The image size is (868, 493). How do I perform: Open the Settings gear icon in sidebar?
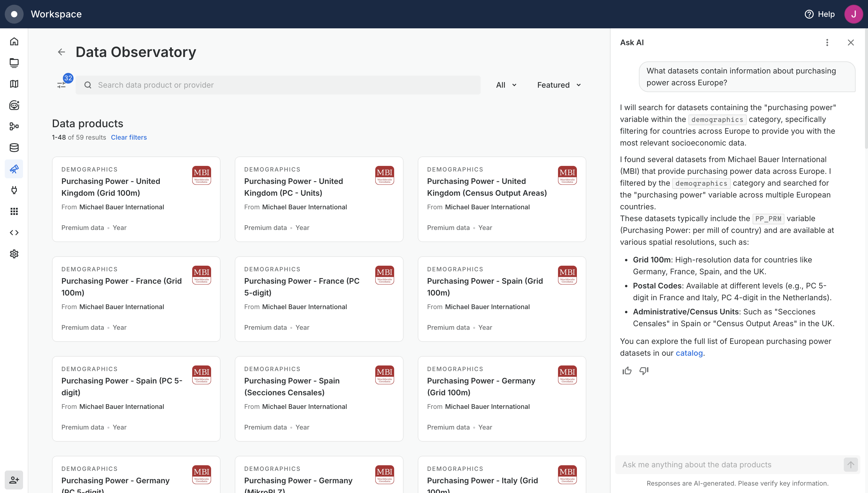coord(14,254)
